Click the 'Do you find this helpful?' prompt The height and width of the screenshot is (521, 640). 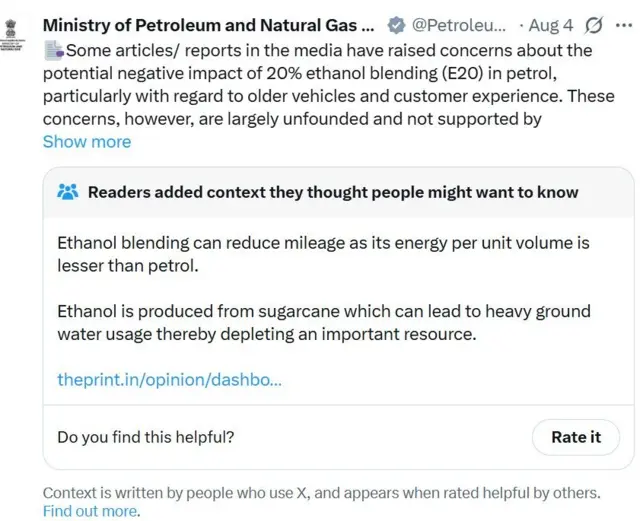point(146,437)
